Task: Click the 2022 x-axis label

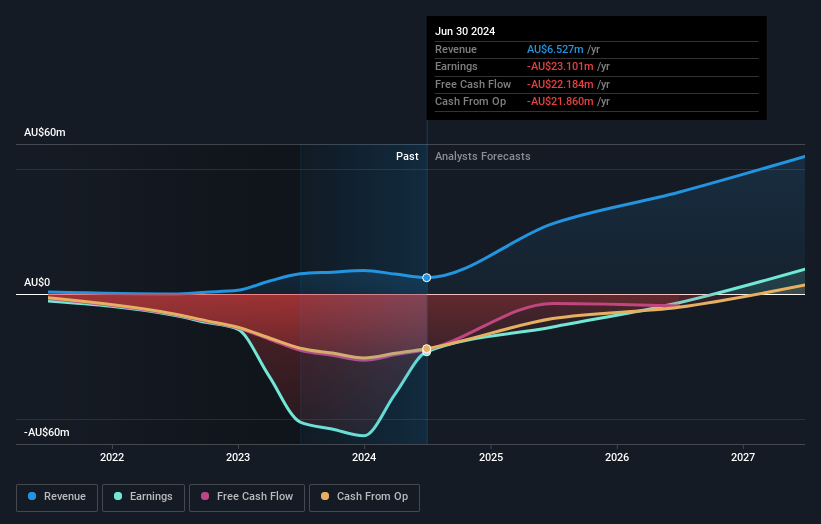Action: [x=112, y=457]
